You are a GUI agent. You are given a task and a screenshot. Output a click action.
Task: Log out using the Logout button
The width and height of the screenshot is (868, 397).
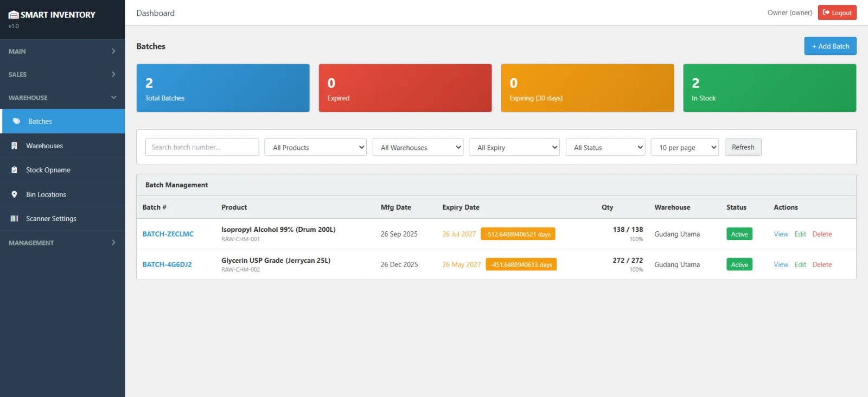point(837,12)
